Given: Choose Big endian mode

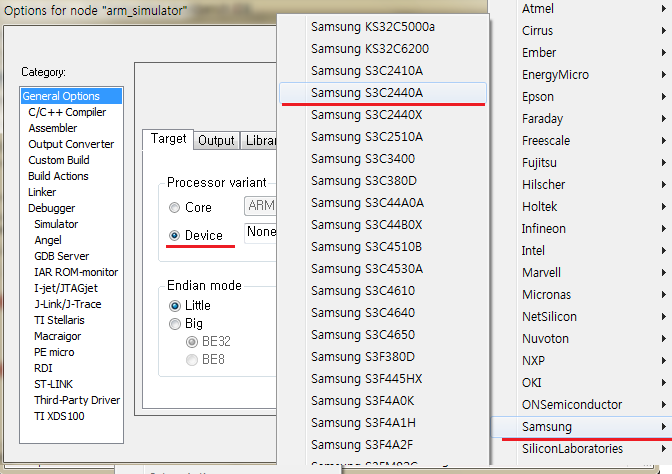Looking at the screenshot, I should pyautogui.click(x=175, y=324).
